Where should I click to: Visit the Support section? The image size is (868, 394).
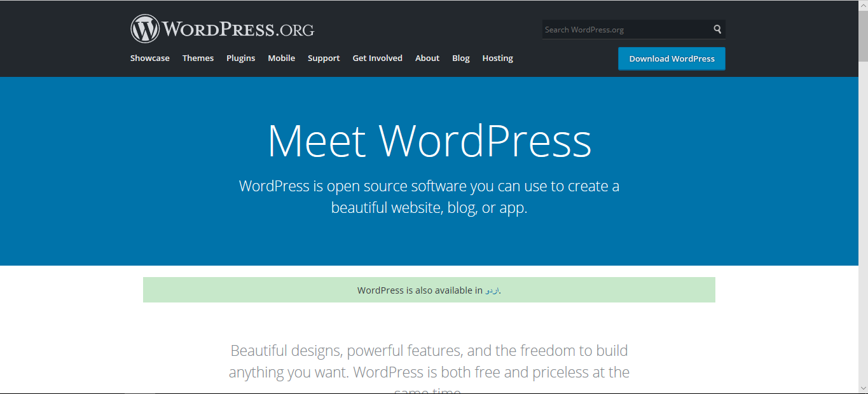(324, 58)
